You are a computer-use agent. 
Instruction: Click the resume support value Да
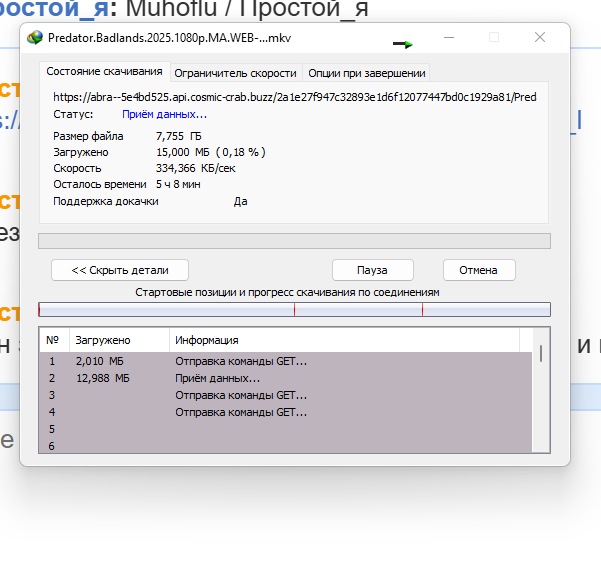tap(241, 202)
